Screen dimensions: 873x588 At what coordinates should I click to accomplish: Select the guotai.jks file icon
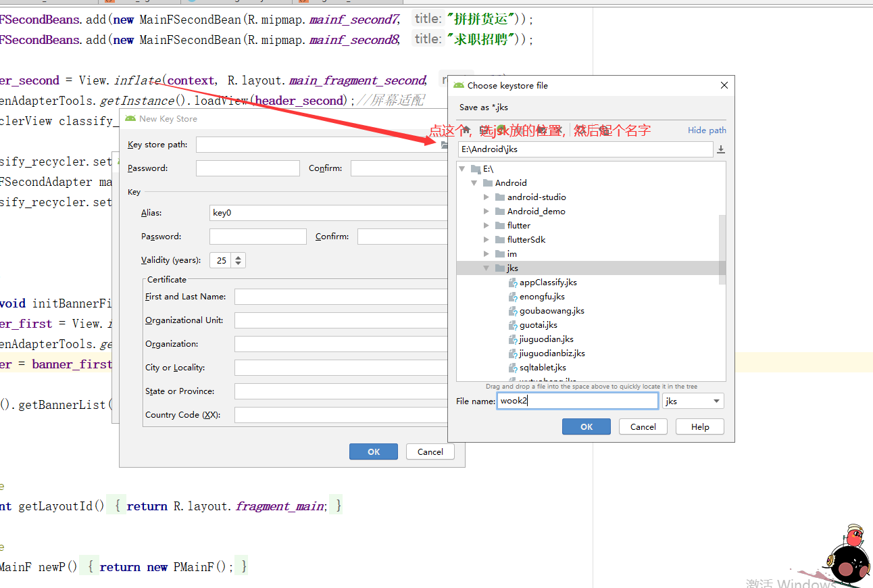coord(513,325)
